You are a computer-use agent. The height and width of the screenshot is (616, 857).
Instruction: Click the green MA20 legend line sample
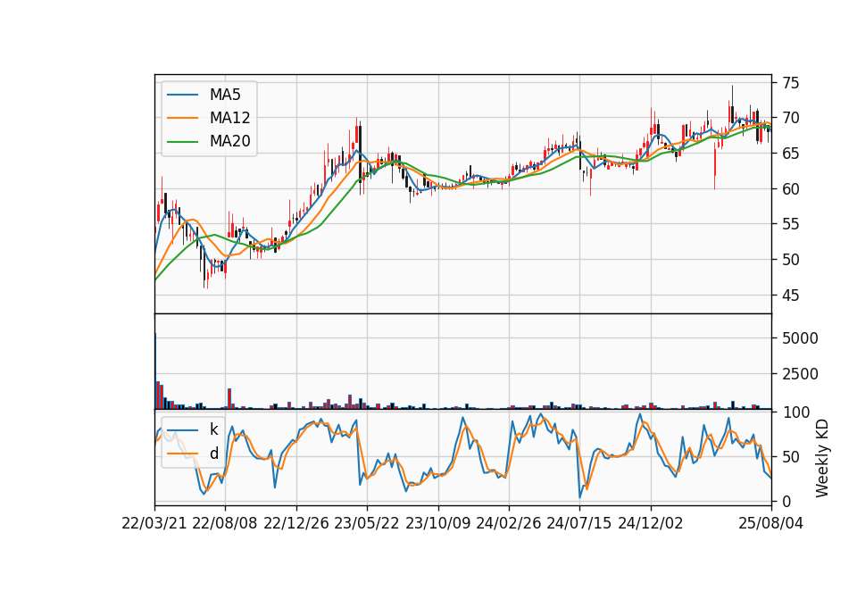click(x=182, y=142)
